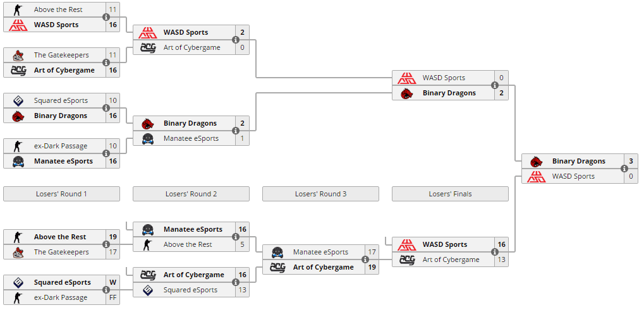Viewport: 644px width, 310px height.
Task: Select the Losers' Finals header
Action: pos(450,194)
